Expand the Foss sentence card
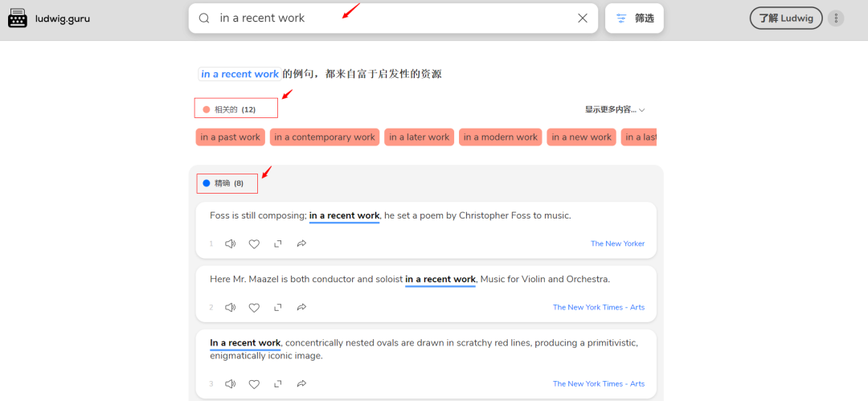 point(278,243)
